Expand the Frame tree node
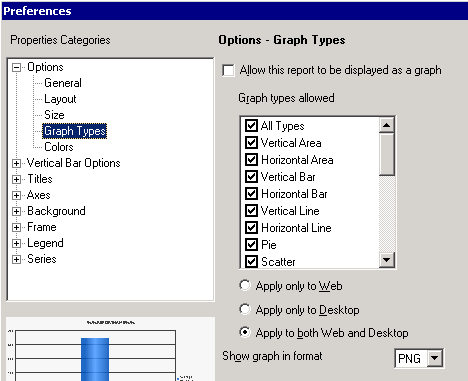The image size is (468, 381). 16,227
